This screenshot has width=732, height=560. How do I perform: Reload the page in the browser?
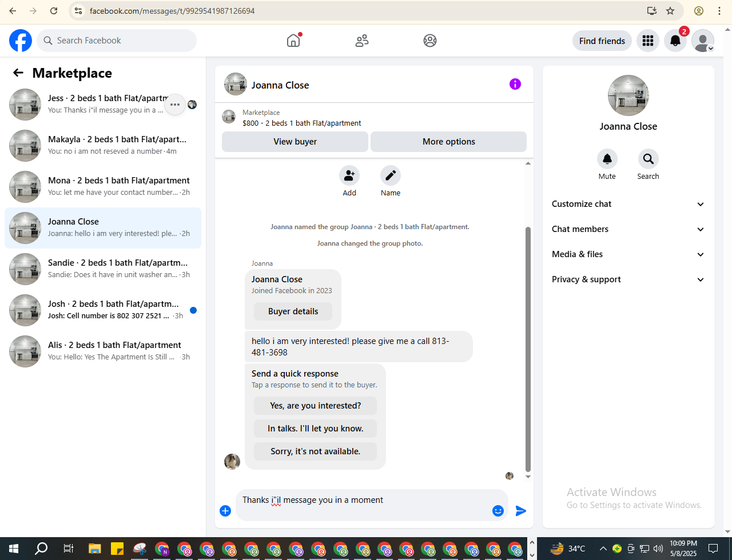(x=54, y=11)
